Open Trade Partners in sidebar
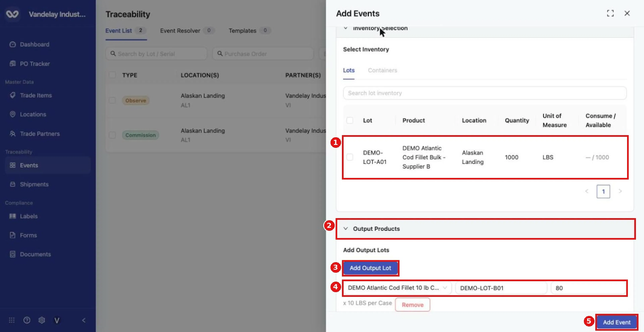 (x=35, y=134)
